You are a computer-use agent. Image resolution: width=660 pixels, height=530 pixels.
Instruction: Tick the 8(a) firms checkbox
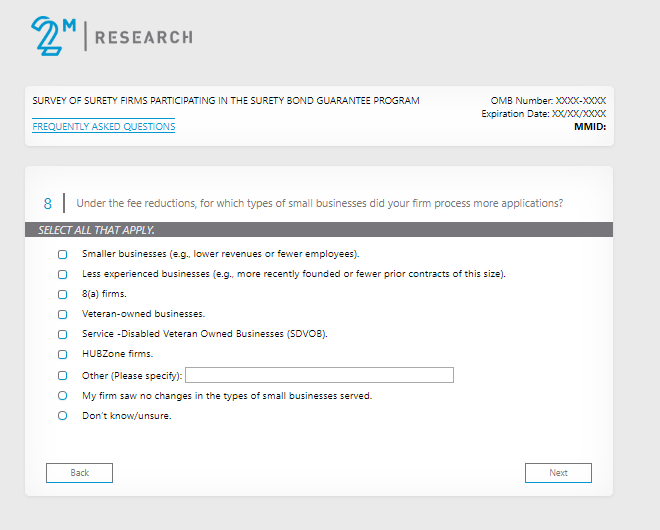(63, 294)
